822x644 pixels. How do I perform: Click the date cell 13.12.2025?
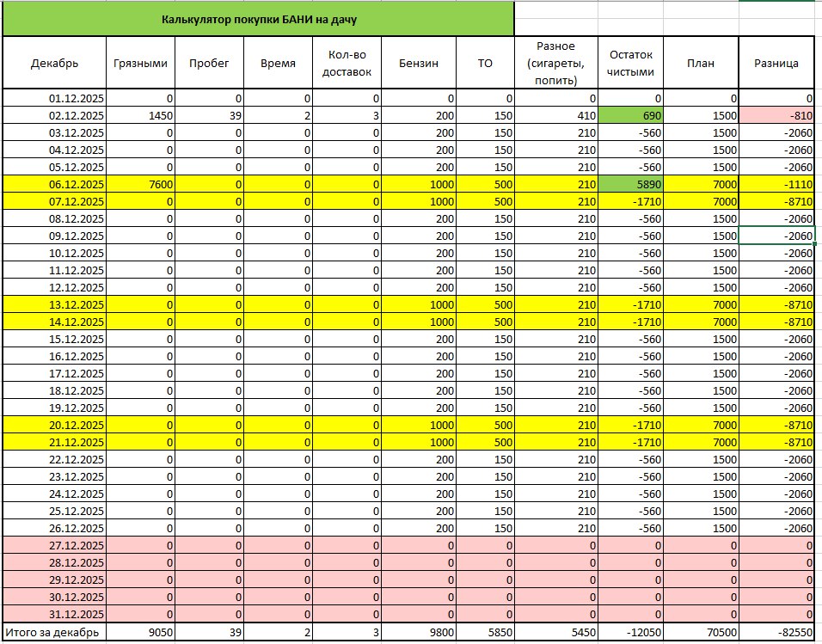click(54, 304)
